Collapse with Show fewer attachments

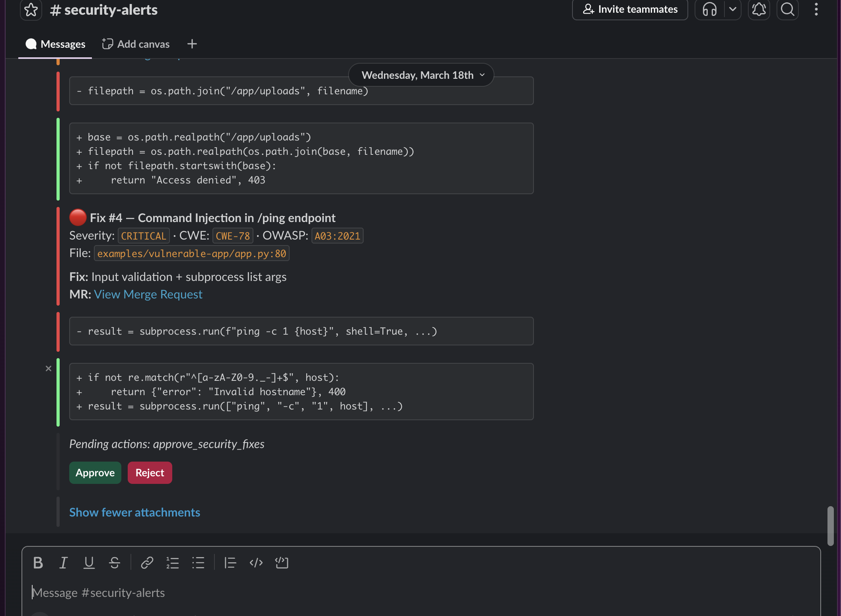click(134, 512)
